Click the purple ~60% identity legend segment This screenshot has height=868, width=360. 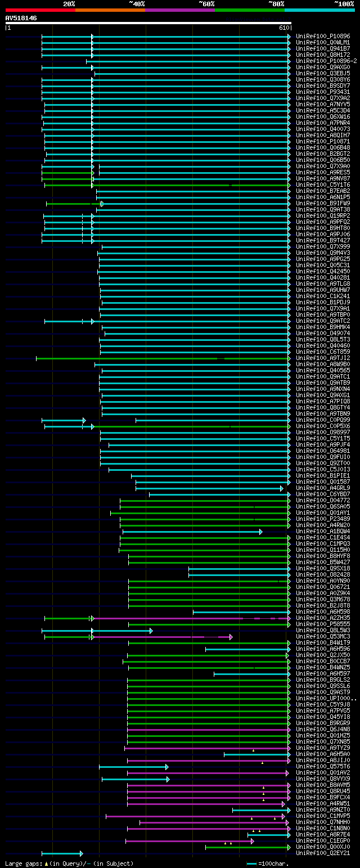coord(180,10)
